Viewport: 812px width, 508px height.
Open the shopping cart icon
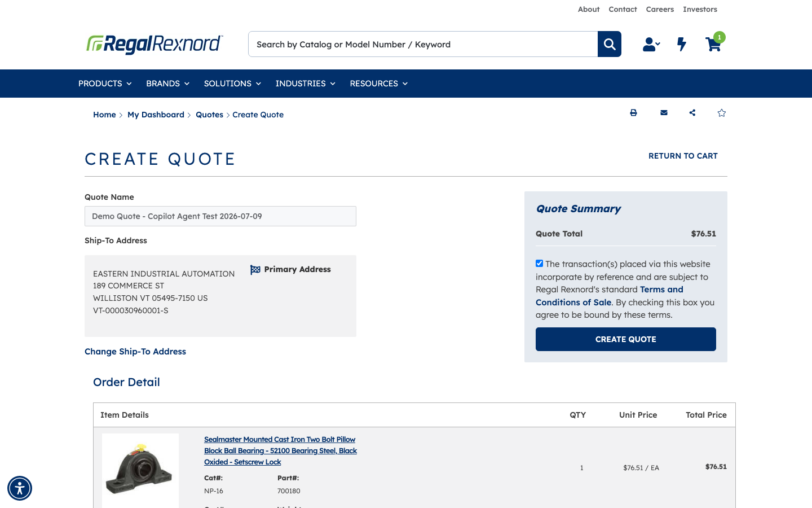click(x=713, y=45)
